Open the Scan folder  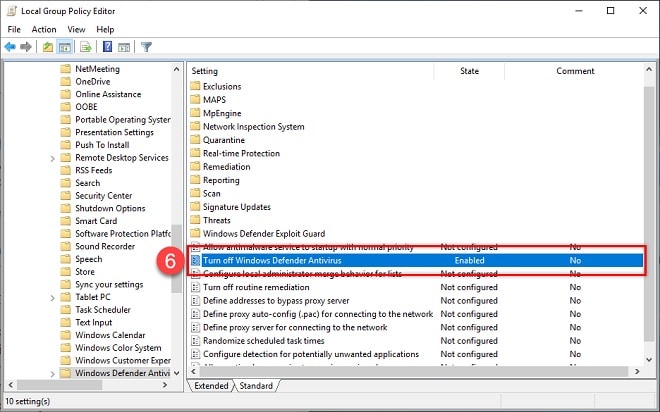click(x=211, y=193)
